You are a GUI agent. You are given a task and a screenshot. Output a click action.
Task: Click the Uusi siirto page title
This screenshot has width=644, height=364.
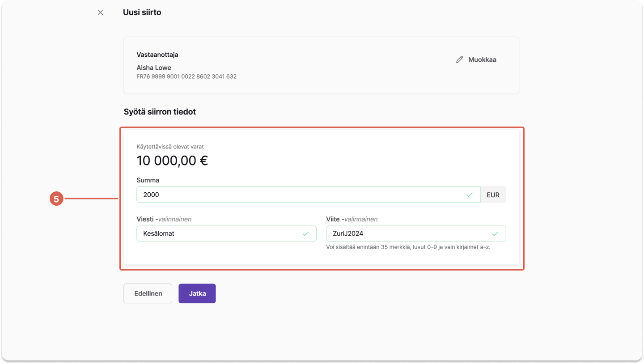point(142,13)
